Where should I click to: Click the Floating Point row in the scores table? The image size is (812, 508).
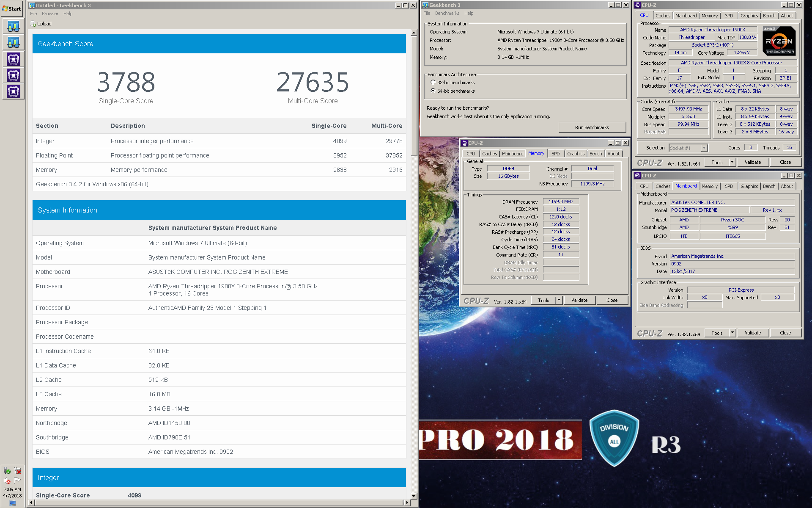tap(219, 155)
